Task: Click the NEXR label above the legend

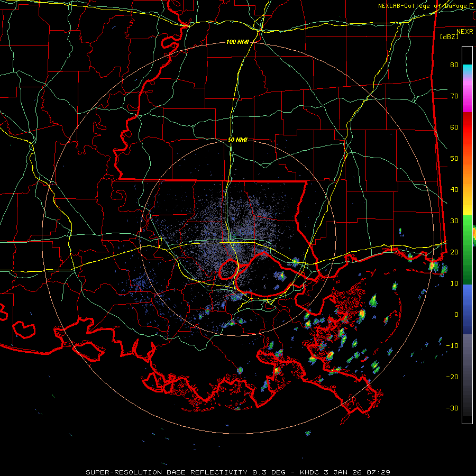Action: [x=465, y=32]
